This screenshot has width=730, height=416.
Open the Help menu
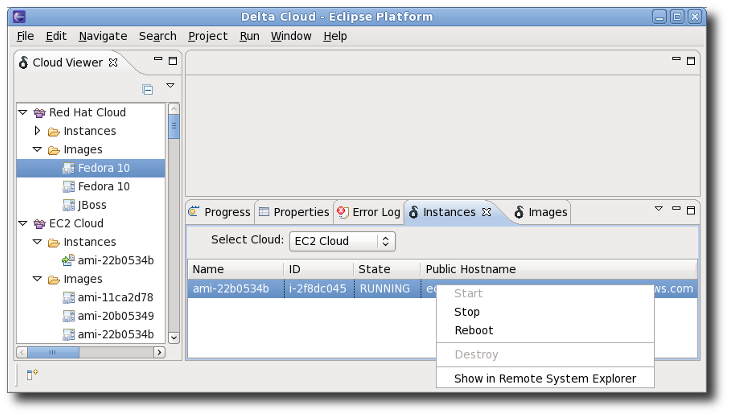pyautogui.click(x=335, y=36)
